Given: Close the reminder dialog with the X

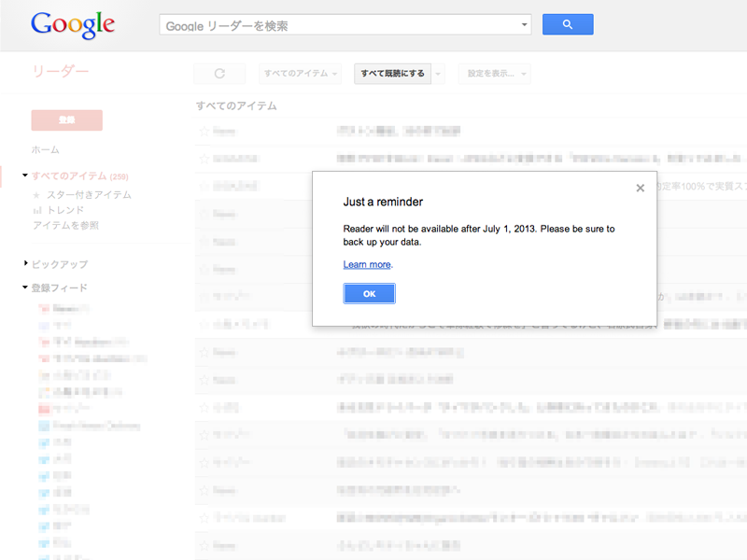Looking at the screenshot, I should 640,188.
